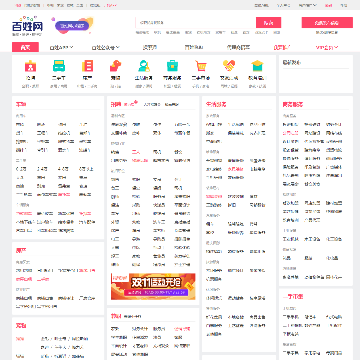Click the 百姓网 logo
Viewport: 360px width, 360px height.
click(x=28, y=26)
